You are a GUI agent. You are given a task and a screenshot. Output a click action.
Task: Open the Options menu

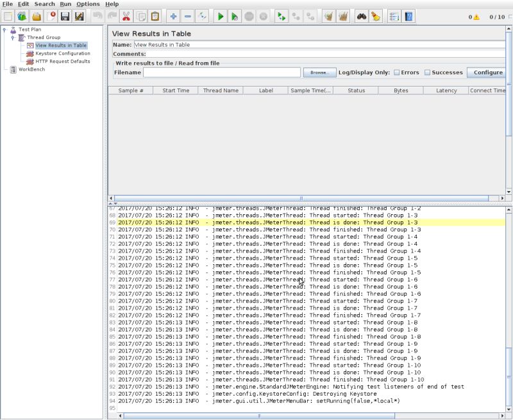88,4
